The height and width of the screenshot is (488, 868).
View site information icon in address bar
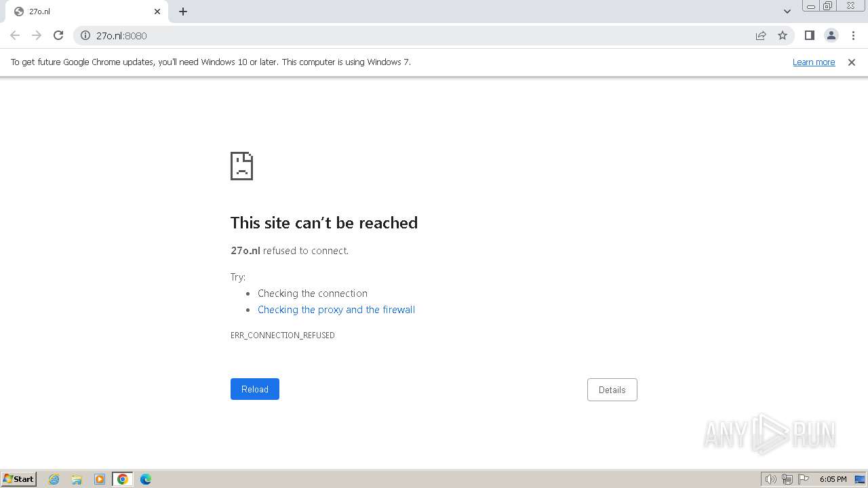[x=85, y=35]
